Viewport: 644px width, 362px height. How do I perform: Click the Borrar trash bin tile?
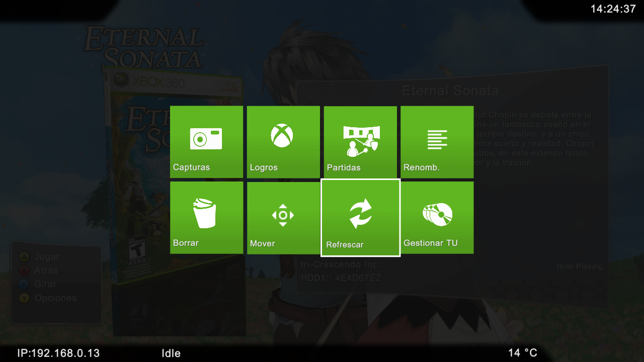tap(206, 217)
